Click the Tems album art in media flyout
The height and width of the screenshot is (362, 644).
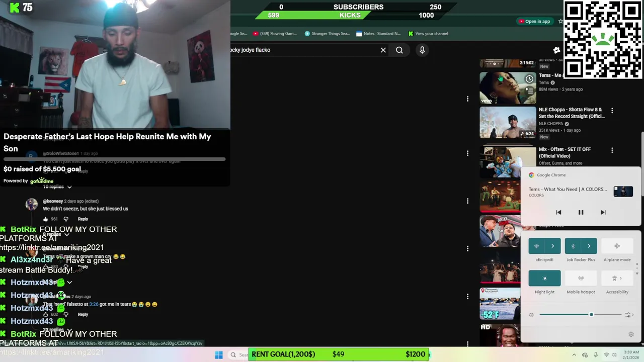pyautogui.click(x=623, y=191)
